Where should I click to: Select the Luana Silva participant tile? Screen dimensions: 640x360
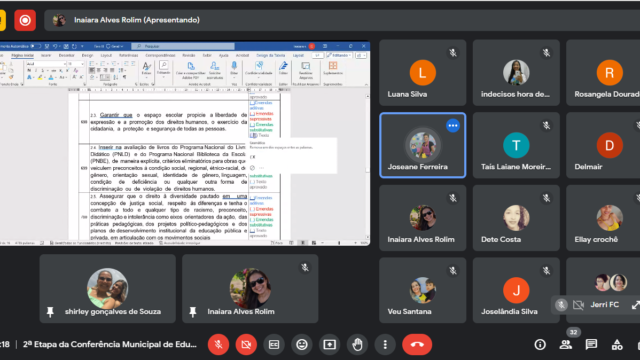pos(422,73)
